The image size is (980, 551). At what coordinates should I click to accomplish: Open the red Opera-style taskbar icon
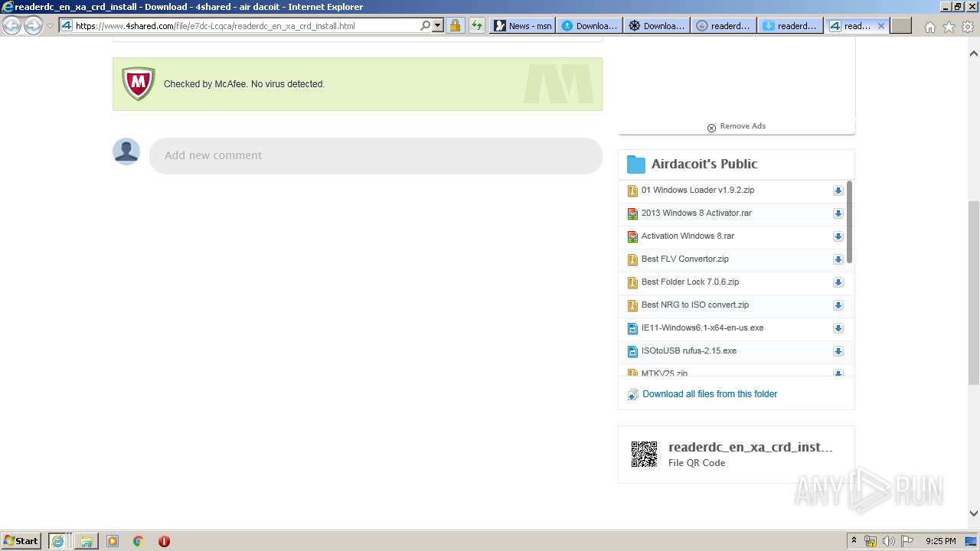click(x=164, y=541)
